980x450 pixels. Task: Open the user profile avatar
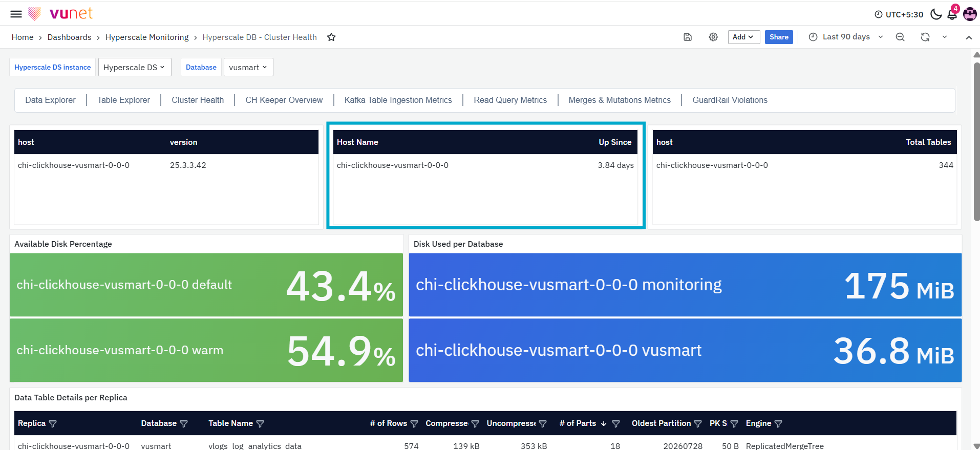click(970, 14)
